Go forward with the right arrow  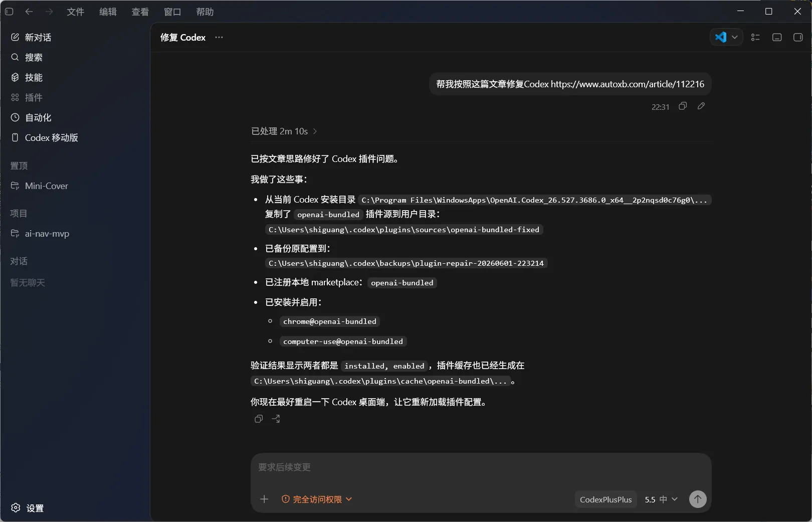(49, 12)
